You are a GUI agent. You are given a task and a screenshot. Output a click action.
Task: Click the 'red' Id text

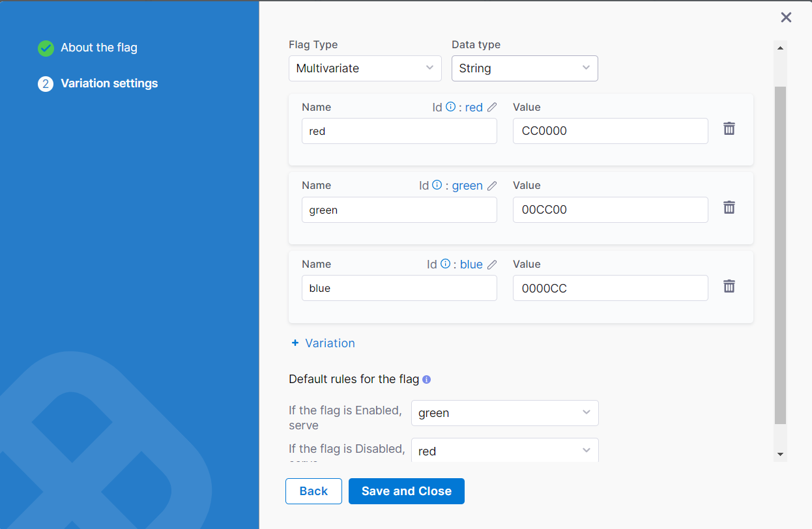tap(474, 107)
